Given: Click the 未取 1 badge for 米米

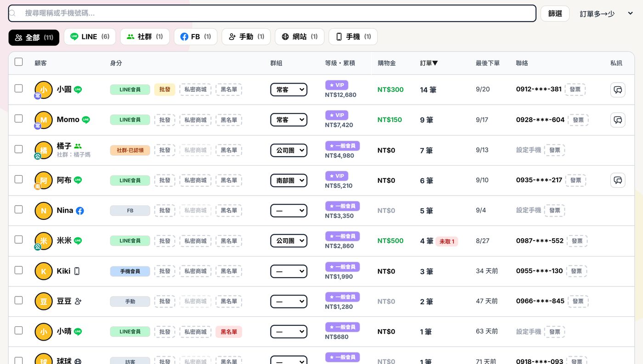Looking at the screenshot, I should coord(447,241).
